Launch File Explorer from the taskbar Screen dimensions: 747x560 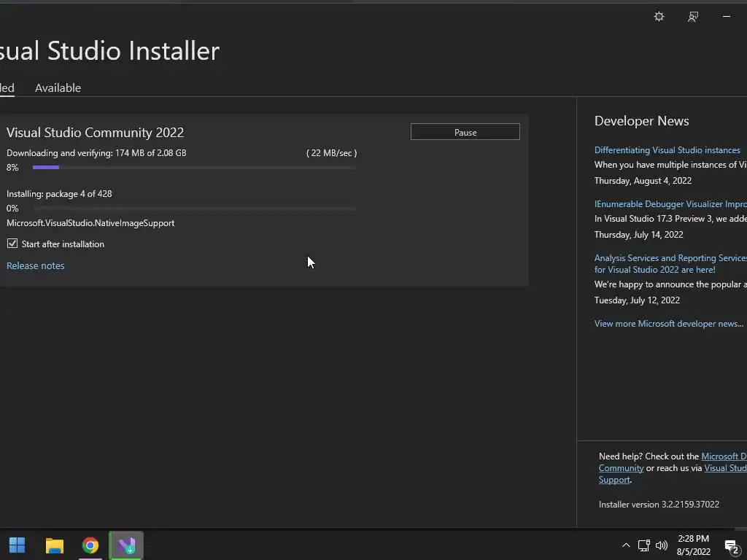point(54,545)
